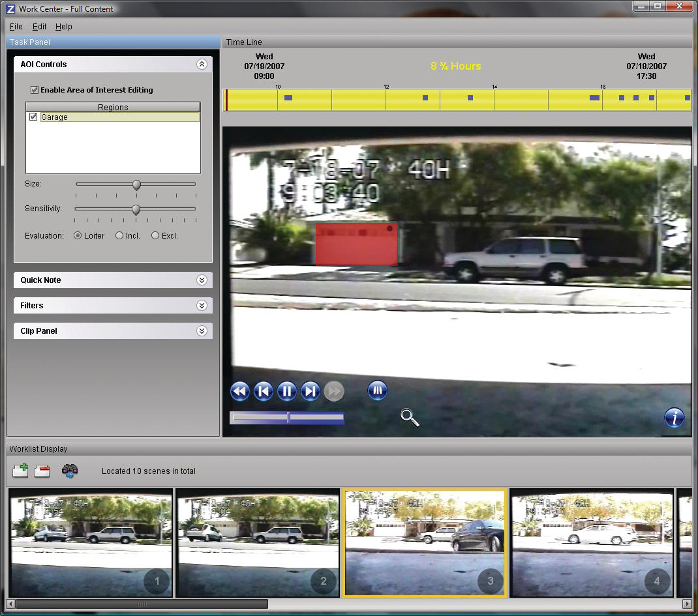Viewport: 698px width, 616px height.
Task: Click the add scene to clip icon
Action: [x=20, y=471]
